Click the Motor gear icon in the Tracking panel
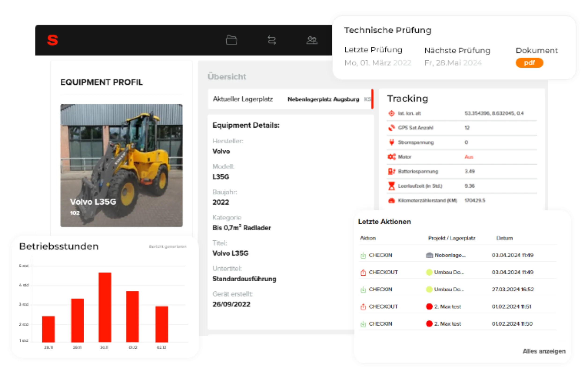This screenshot has height=375, width=588. (392, 157)
